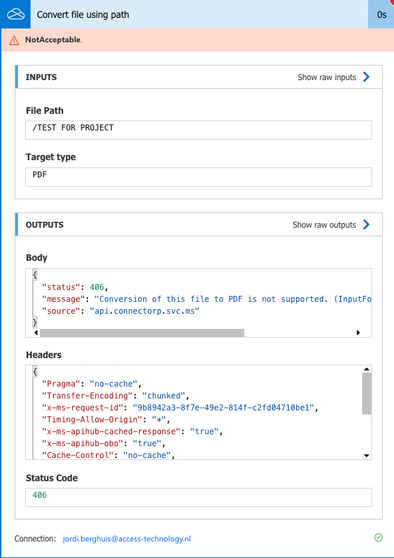Click the chevron next to Show raw inputs
The height and width of the screenshot is (558, 394).
[x=366, y=77]
